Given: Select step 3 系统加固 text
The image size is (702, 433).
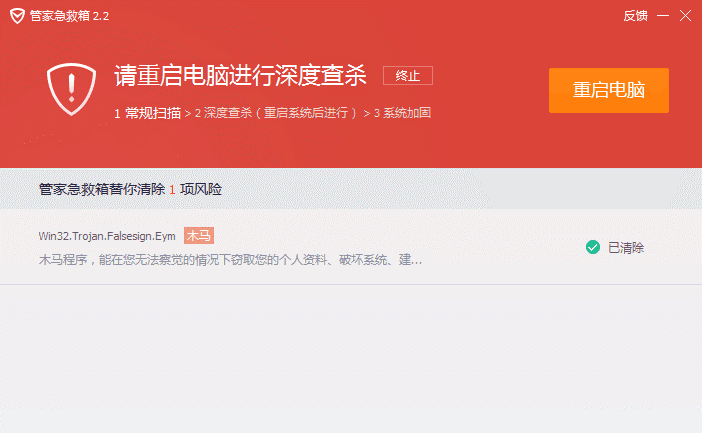Looking at the screenshot, I should pyautogui.click(x=402, y=113).
